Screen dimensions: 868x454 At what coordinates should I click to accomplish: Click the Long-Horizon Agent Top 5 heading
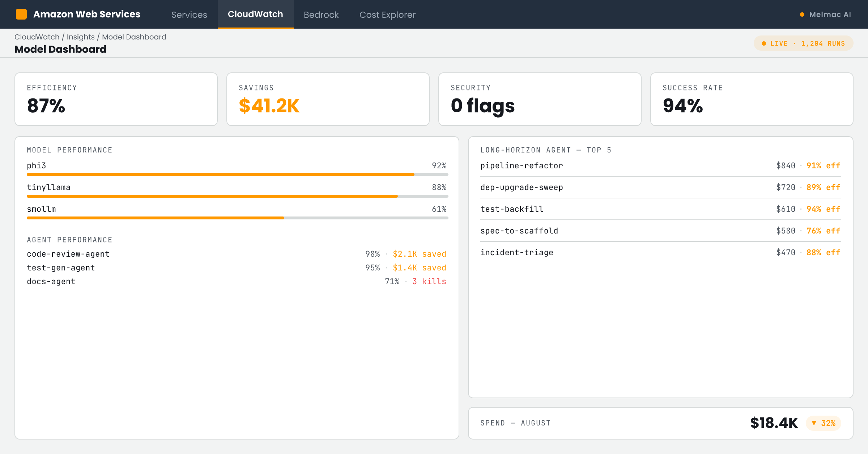546,150
